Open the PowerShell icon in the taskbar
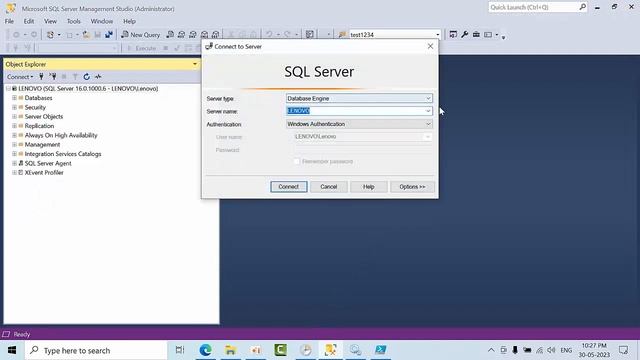The height and width of the screenshot is (360, 640). pyautogui.click(x=381, y=350)
